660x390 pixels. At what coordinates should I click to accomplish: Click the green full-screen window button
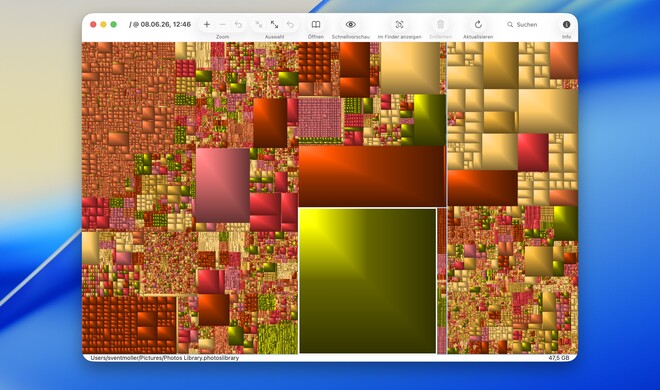[114, 24]
